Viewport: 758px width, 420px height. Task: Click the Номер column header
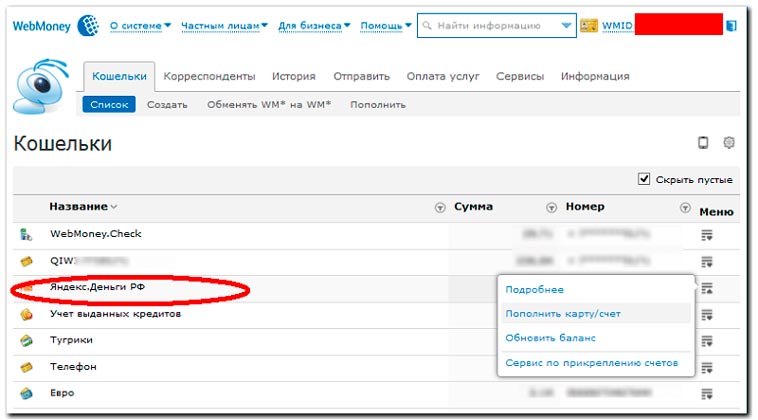pyautogui.click(x=585, y=206)
